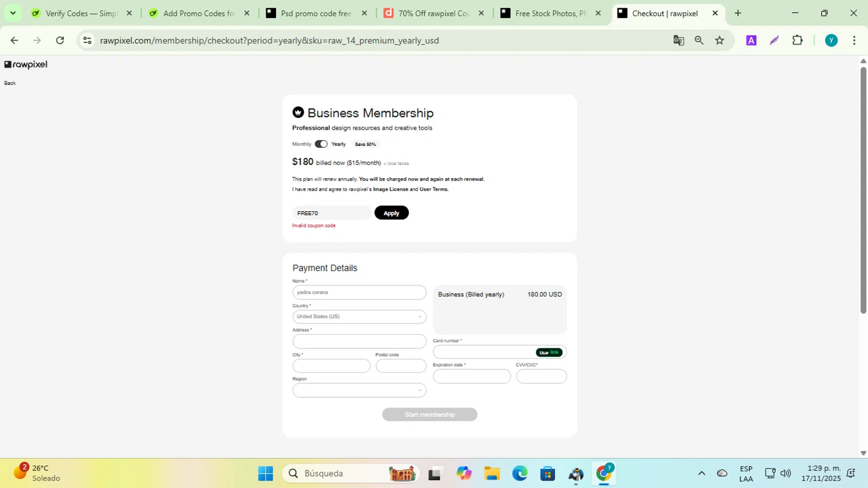Apply the coupon code
This screenshot has width=868, height=488.
(392, 213)
